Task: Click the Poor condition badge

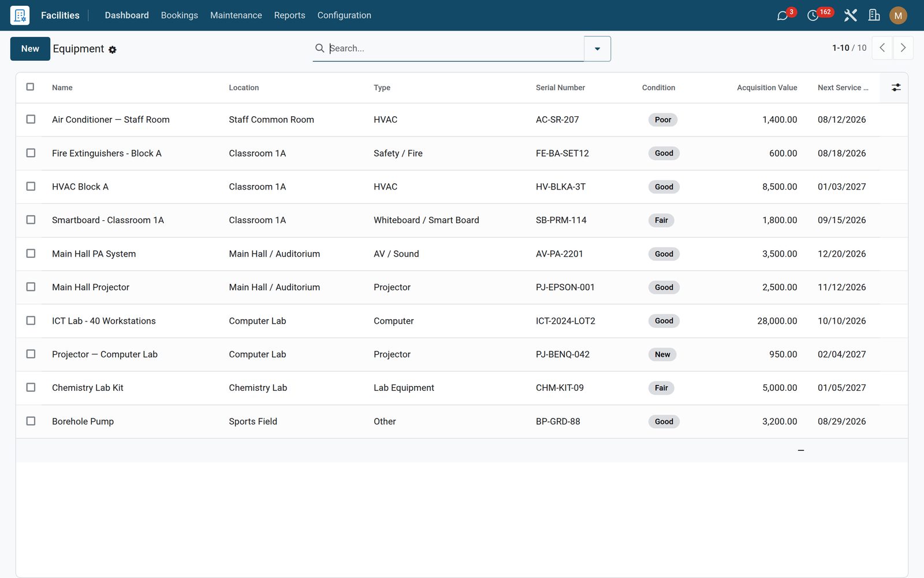Action: [663, 120]
